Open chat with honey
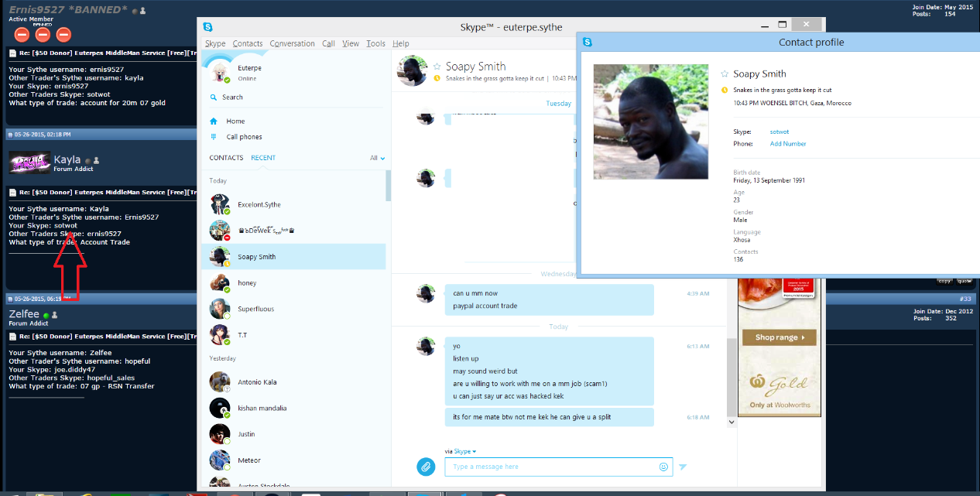 [x=293, y=283]
